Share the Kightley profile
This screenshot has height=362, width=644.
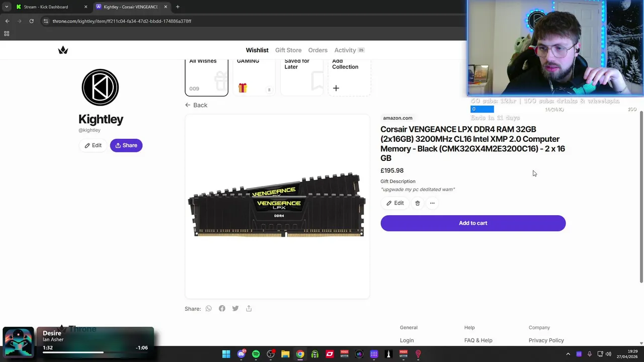[126, 145]
